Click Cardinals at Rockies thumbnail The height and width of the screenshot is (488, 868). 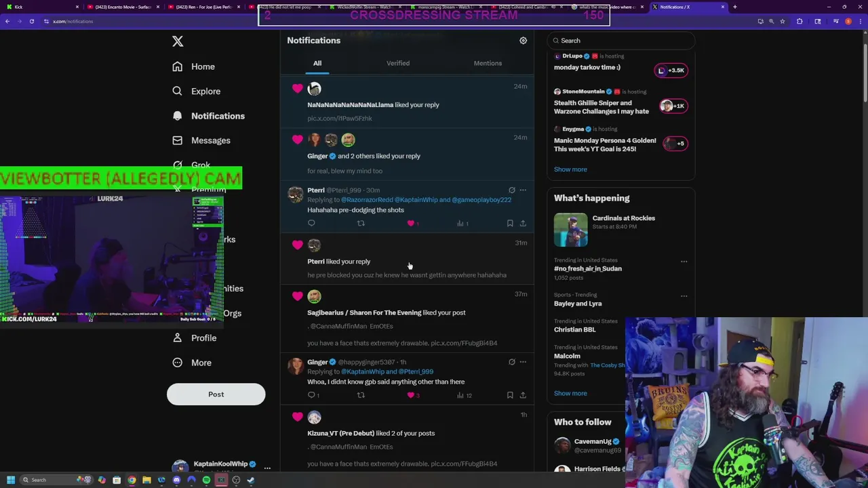click(571, 230)
